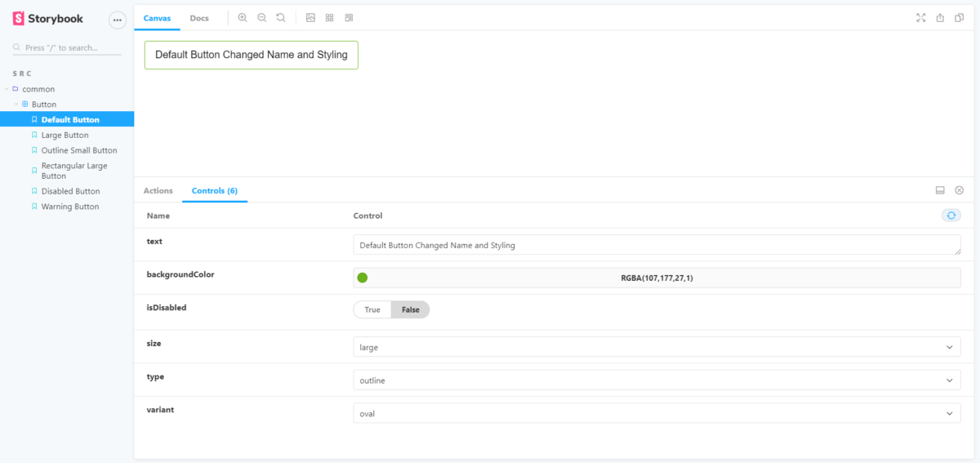The width and height of the screenshot is (980, 463).
Task: Open the Large Button story
Action: 67,136
